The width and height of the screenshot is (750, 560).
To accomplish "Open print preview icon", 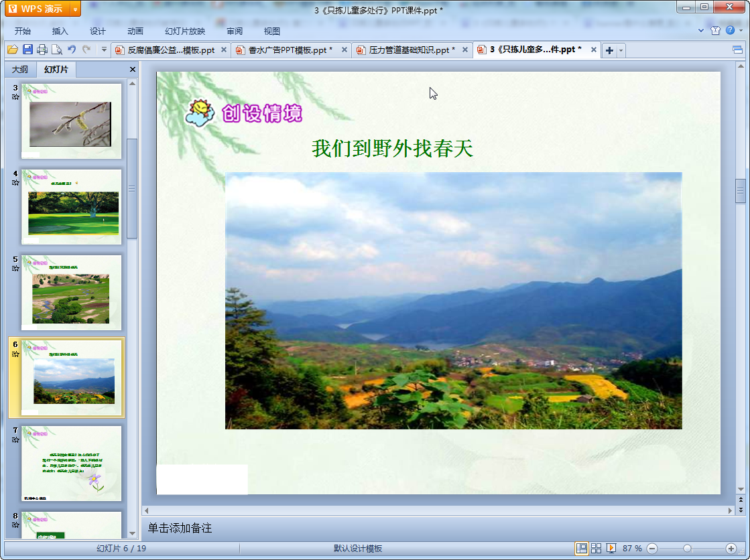I will click(x=57, y=50).
